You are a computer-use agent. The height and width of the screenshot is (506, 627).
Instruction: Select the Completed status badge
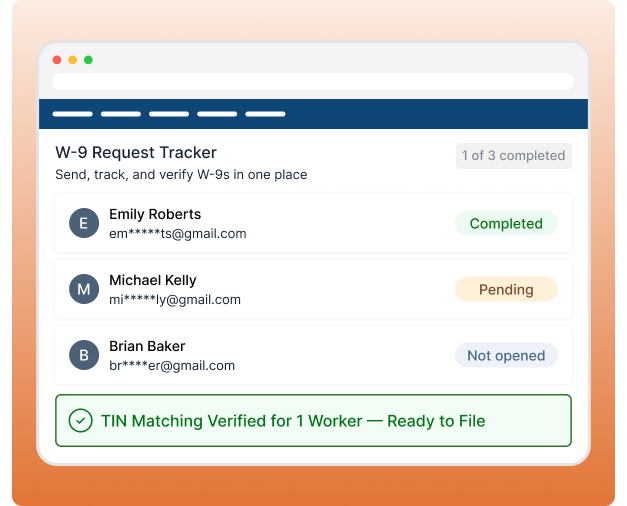pos(506,223)
